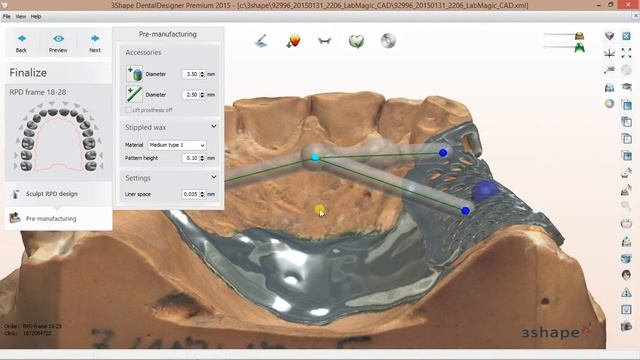Click the camera screenshot icon
Viewport: 640px width, 360px height.
coord(626,327)
